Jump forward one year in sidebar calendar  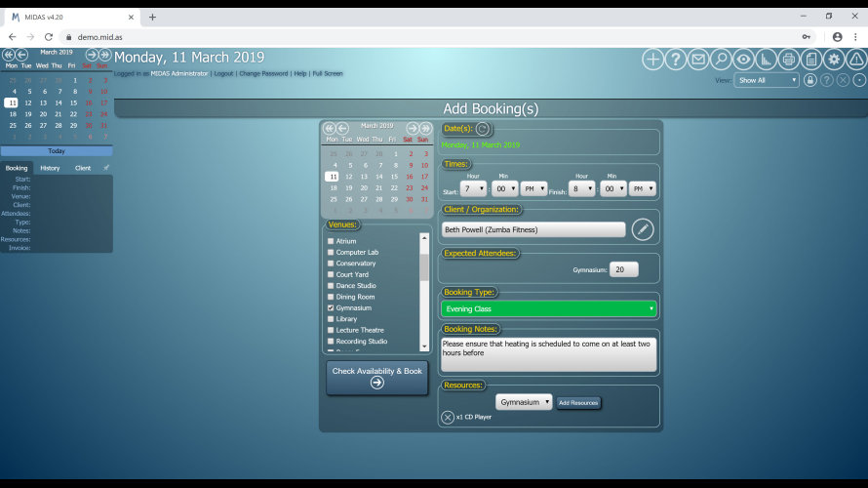pyautogui.click(x=104, y=55)
